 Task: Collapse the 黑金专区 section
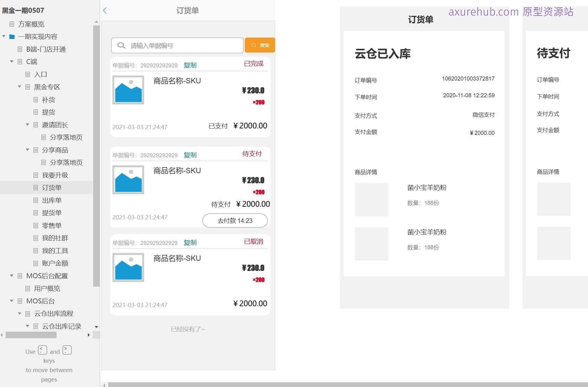19,87
